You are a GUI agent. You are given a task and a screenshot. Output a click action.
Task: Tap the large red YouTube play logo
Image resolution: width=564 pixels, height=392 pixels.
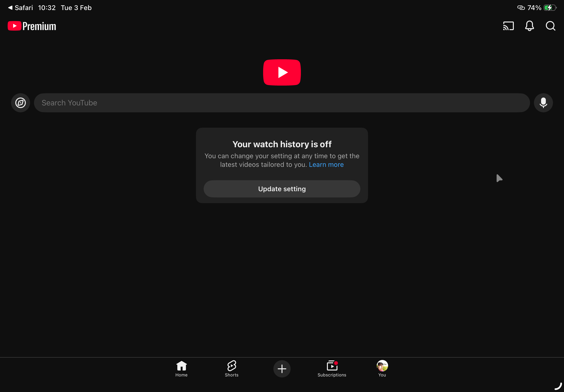coord(282,72)
